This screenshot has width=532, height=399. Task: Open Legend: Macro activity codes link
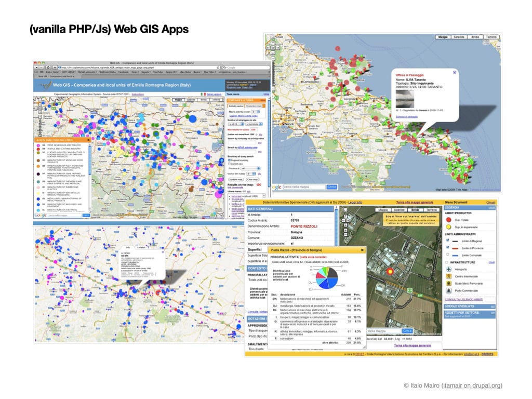click(x=243, y=116)
